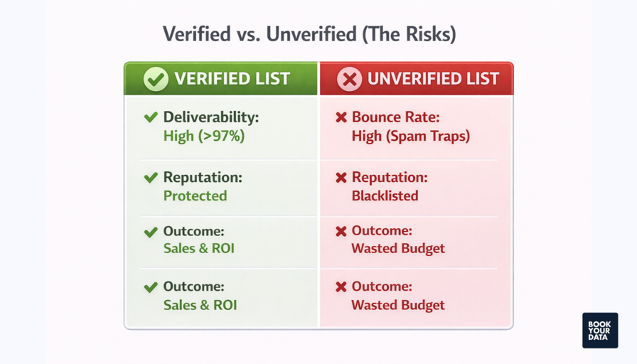This screenshot has width=637, height=364.
Task: Click the Reputation label in the green column
Action: tap(203, 178)
